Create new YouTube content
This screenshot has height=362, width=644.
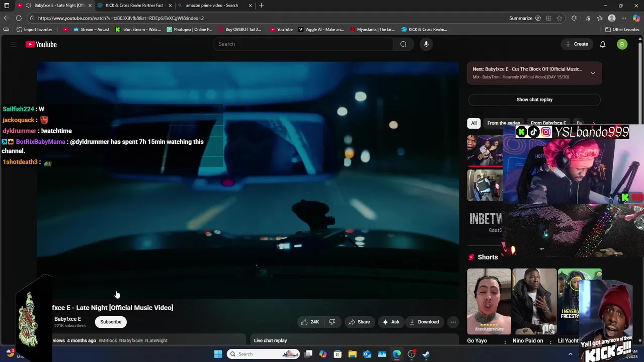coord(577,44)
